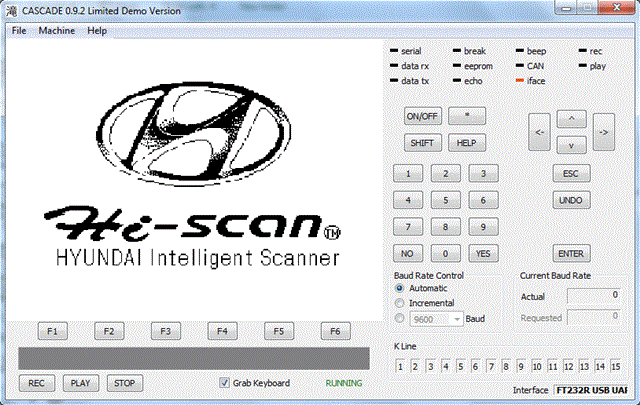The height and width of the screenshot is (405, 640).
Task: Click the REC recording button
Action: pos(37,383)
